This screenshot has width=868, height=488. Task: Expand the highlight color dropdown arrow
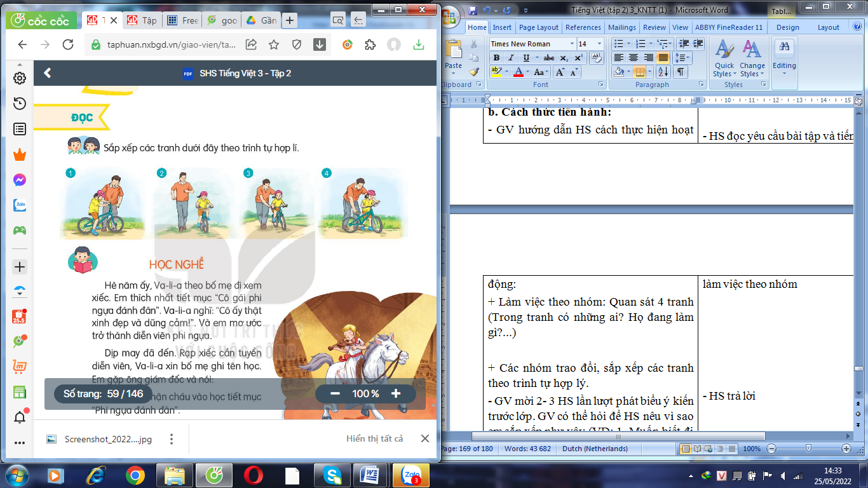(506, 72)
